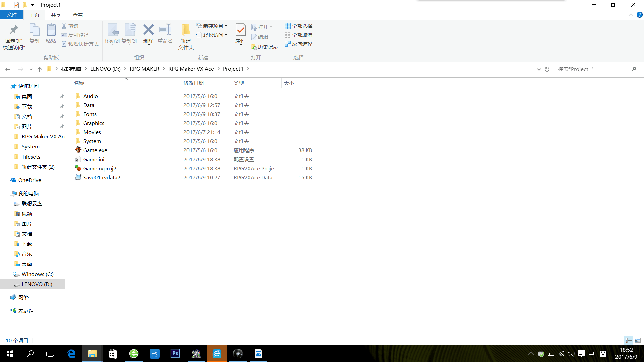The width and height of the screenshot is (644, 362).
Task: Open the address bar history dropdown
Action: (x=539, y=69)
